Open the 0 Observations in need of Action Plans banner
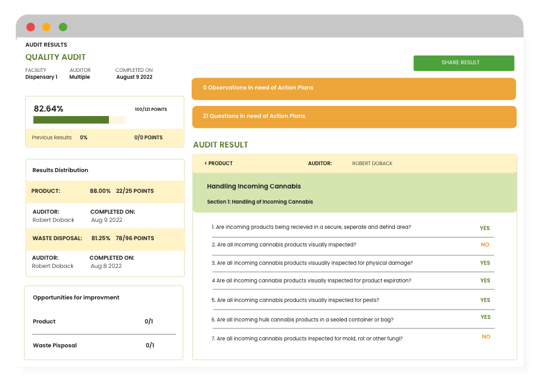This screenshot has height=382, width=550. [354, 89]
